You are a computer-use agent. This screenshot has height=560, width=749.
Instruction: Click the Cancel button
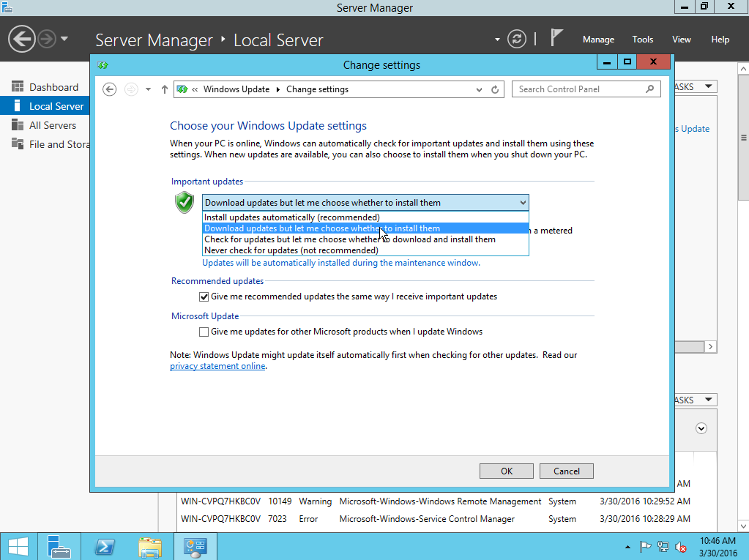(567, 471)
